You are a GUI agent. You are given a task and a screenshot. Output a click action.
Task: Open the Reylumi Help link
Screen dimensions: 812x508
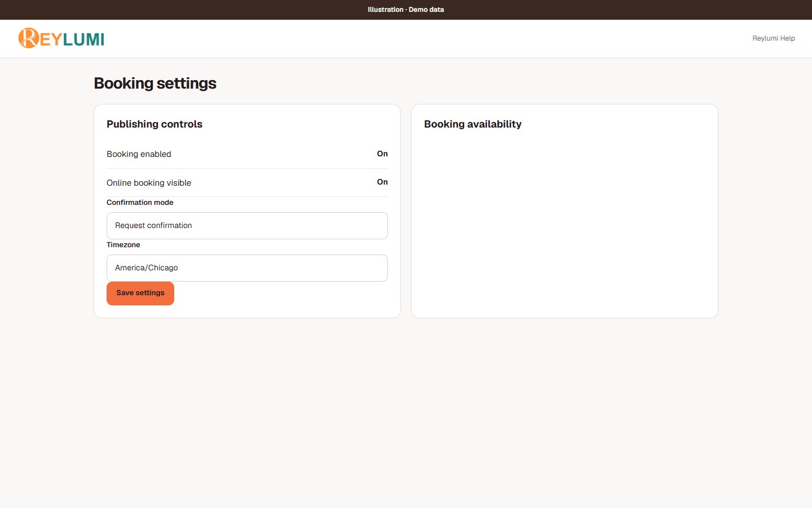(774, 38)
